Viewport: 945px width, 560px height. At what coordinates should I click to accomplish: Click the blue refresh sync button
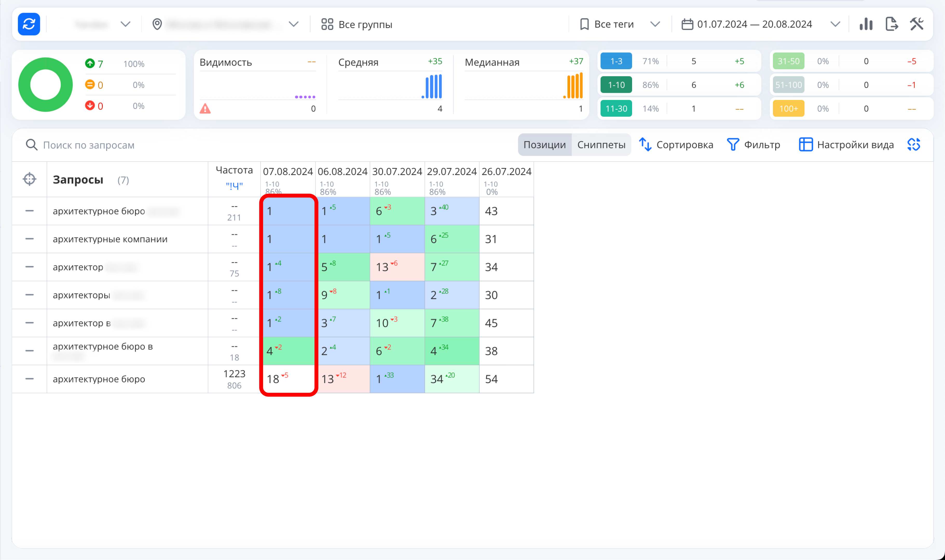coord(29,24)
